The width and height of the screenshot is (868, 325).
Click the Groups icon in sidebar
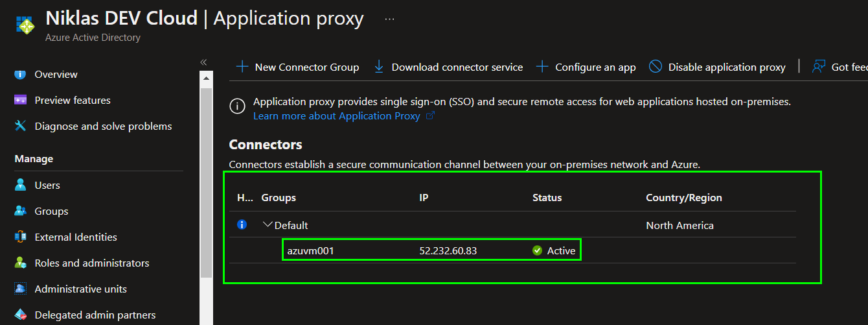[21, 211]
